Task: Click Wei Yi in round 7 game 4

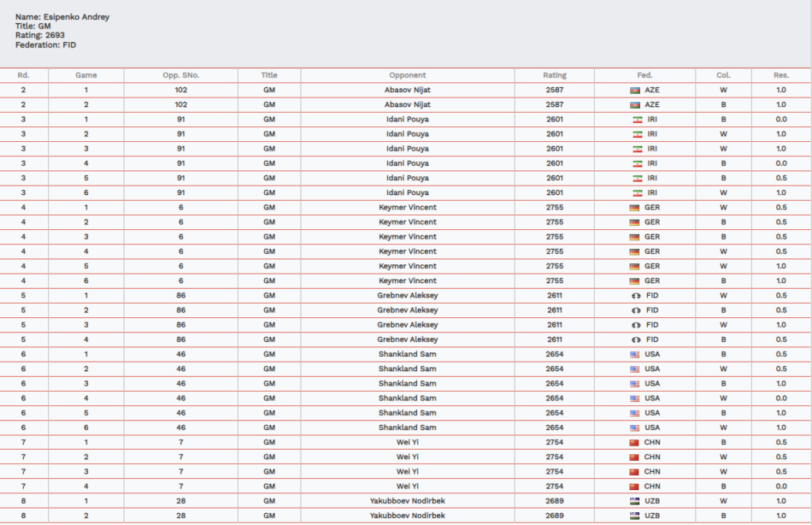Action: pyautogui.click(x=407, y=486)
